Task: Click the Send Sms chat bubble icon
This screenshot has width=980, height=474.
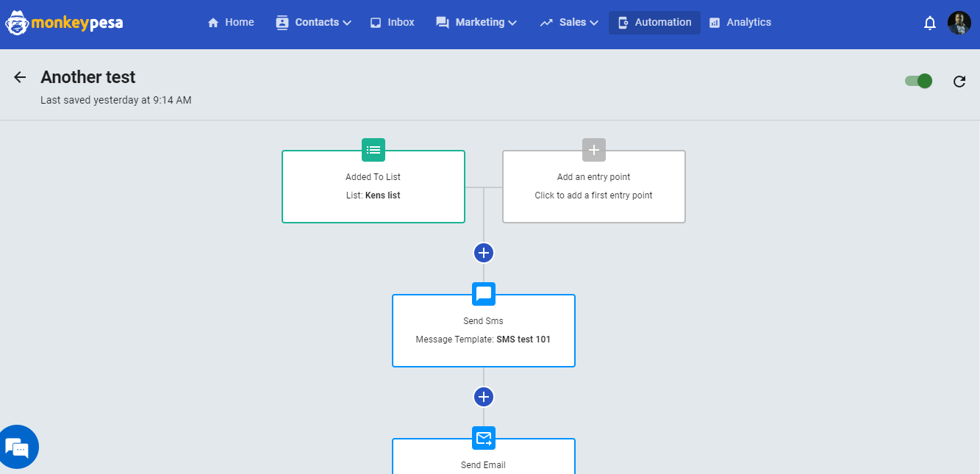Action: [484, 294]
